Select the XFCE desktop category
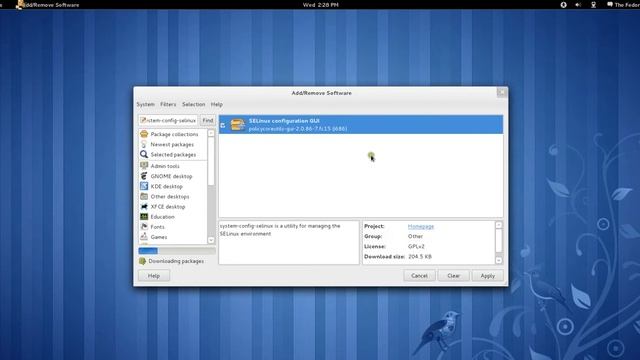This screenshot has height=360, width=640. click(x=173, y=207)
